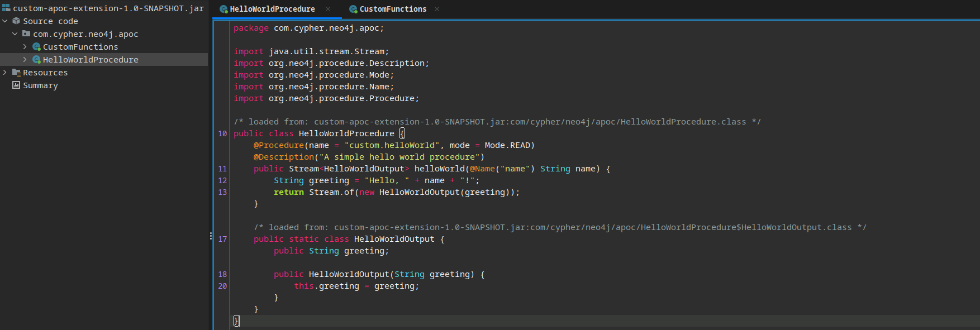Expand the Resources node

[x=5, y=72]
